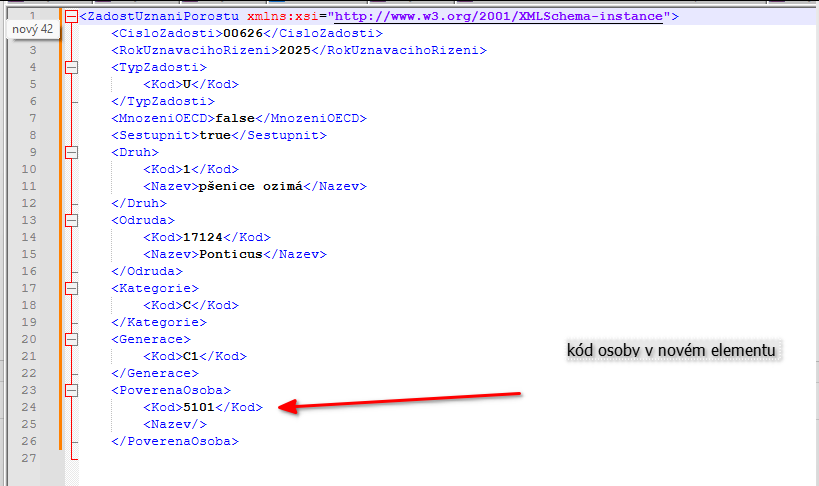Collapse the Kategorie element fold

tap(70, 288)
